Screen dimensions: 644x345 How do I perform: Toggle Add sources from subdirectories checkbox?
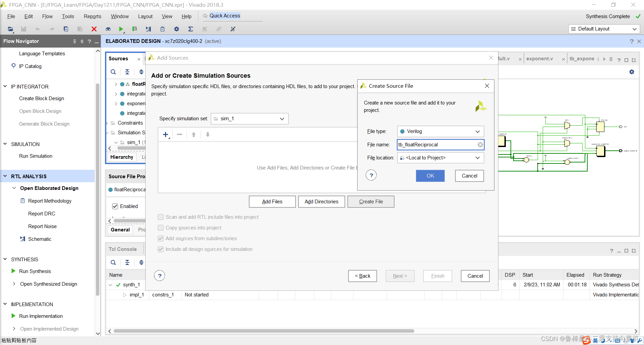(161, 238)
